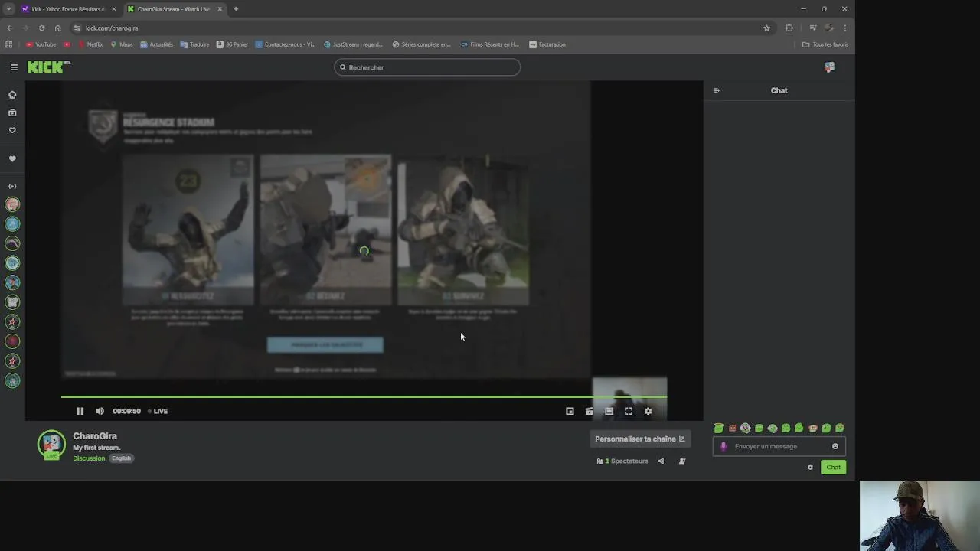
Task: Enable picture-in-picture mode
Action: pyautogui.click(x=570, y=411)
